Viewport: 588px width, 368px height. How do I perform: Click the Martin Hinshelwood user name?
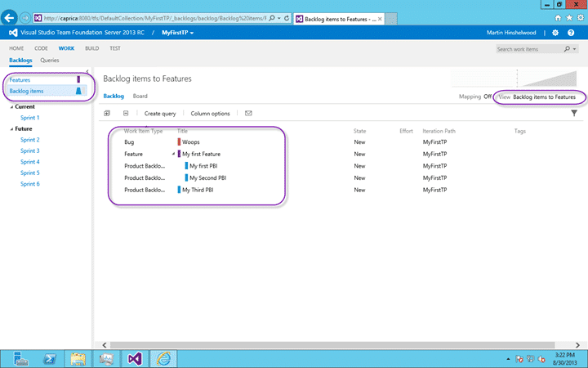coord(511,33)
